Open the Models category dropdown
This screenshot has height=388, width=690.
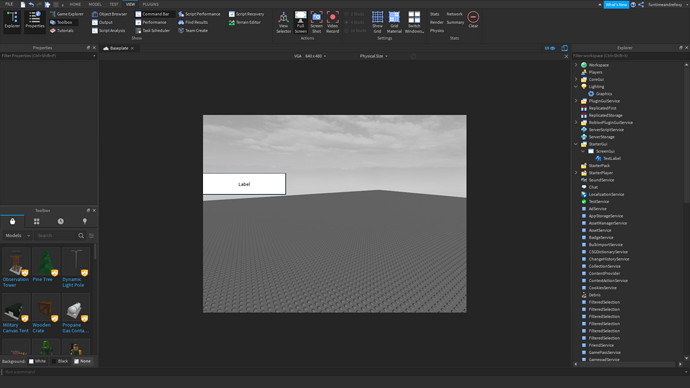pos(17,236)
